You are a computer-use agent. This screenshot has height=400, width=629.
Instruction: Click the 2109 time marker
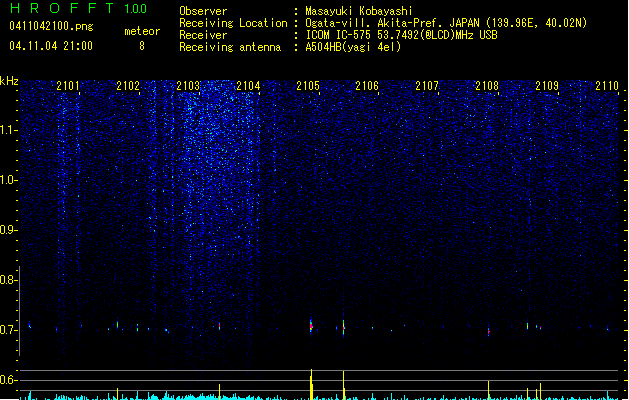tap(547, 86)
